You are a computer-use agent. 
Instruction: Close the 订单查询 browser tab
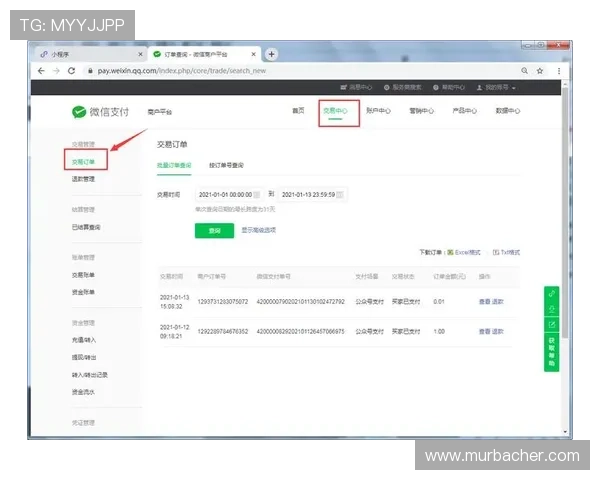[253, 54]
